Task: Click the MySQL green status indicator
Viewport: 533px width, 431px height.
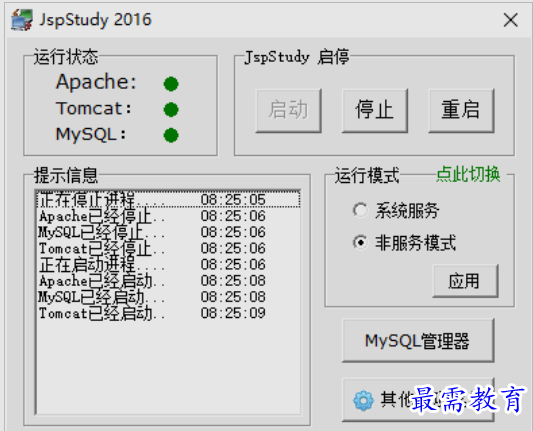Action: tap(171, 135)
